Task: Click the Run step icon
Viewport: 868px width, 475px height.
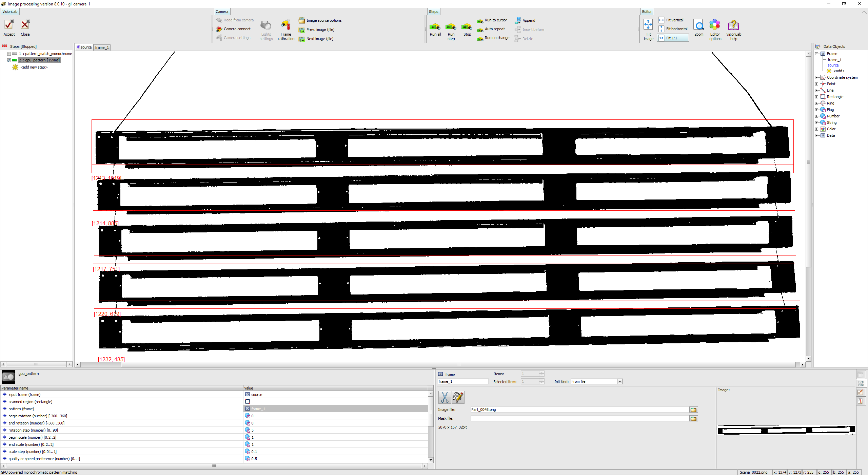Action: [x=451, y=27]
